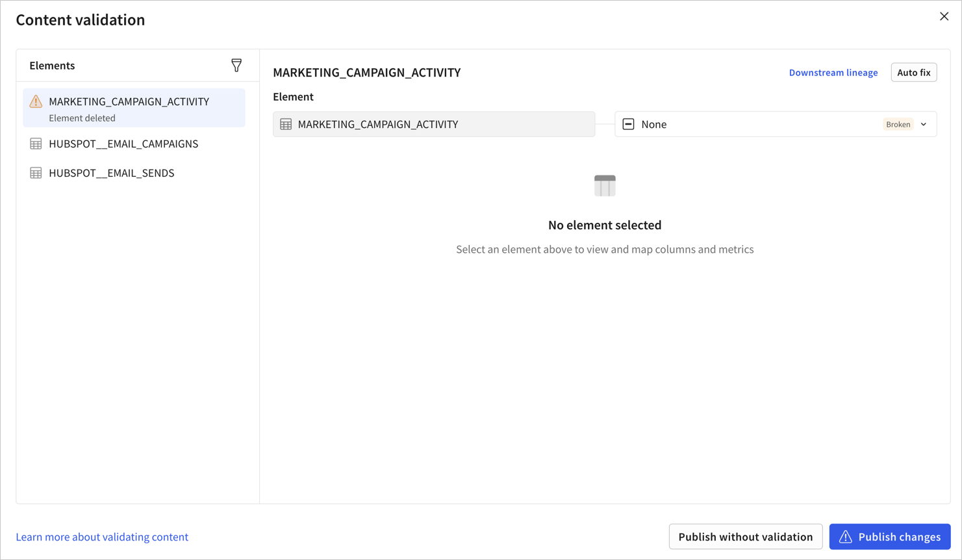Open the Downstream lineage link
Image resolution: width=962 pixels, height=560 pixels.
[x=833, y=73]
